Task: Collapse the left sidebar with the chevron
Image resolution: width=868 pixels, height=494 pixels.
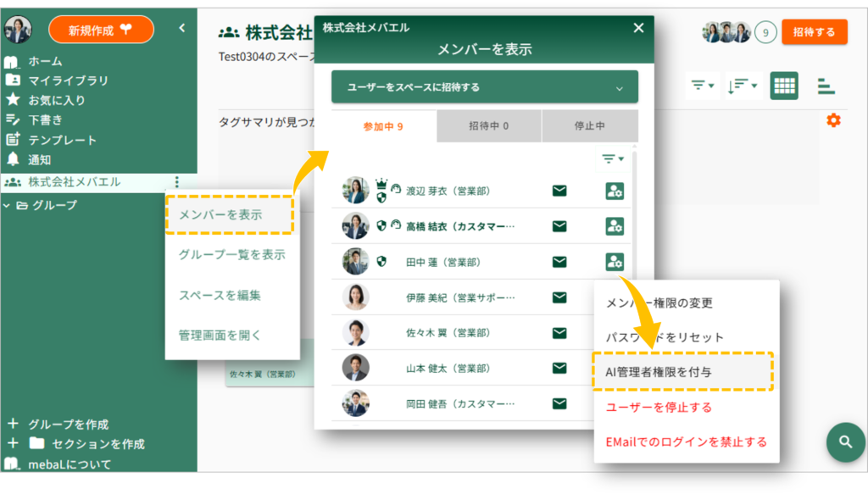Action: click(x=181, y=28)
